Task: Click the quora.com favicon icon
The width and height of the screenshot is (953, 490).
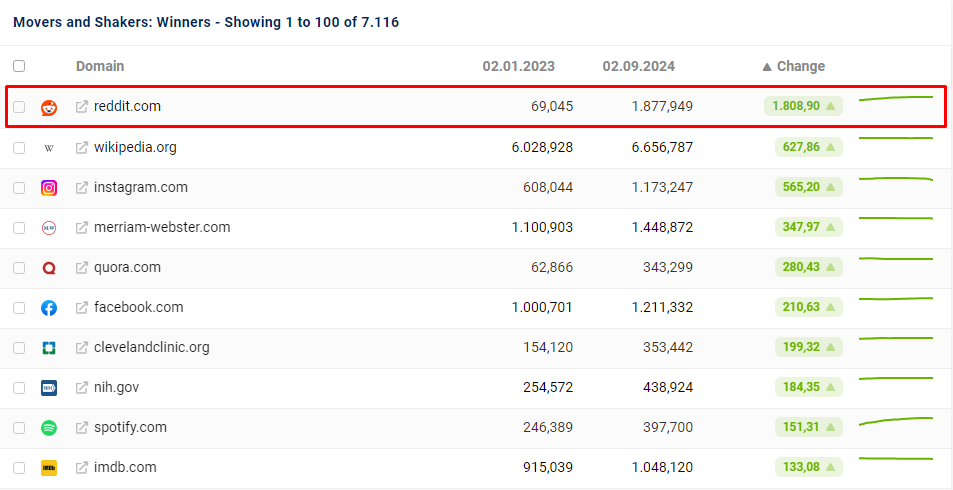Action: coord(49,268)
